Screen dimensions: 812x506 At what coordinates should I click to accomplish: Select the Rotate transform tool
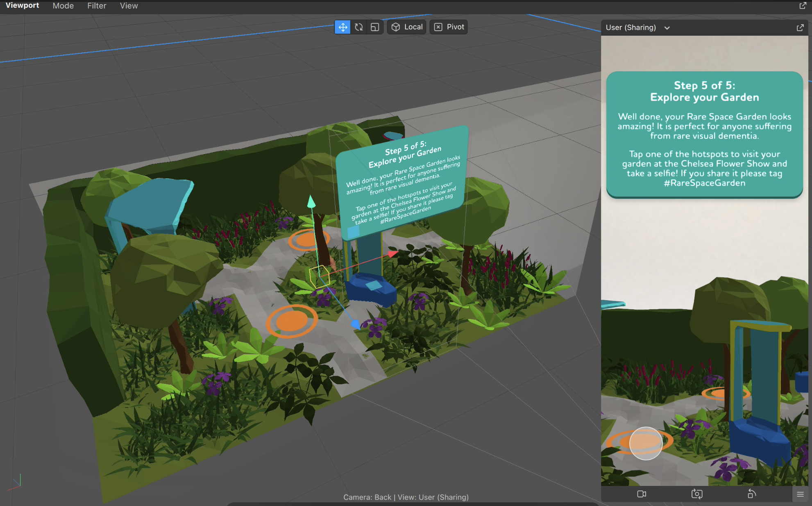tap(358, 27)
